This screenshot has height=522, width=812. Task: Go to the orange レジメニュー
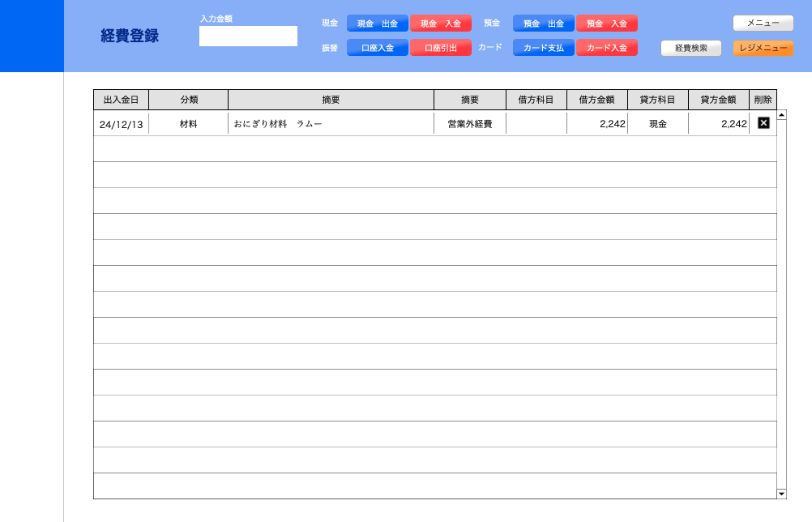point(763,49)
